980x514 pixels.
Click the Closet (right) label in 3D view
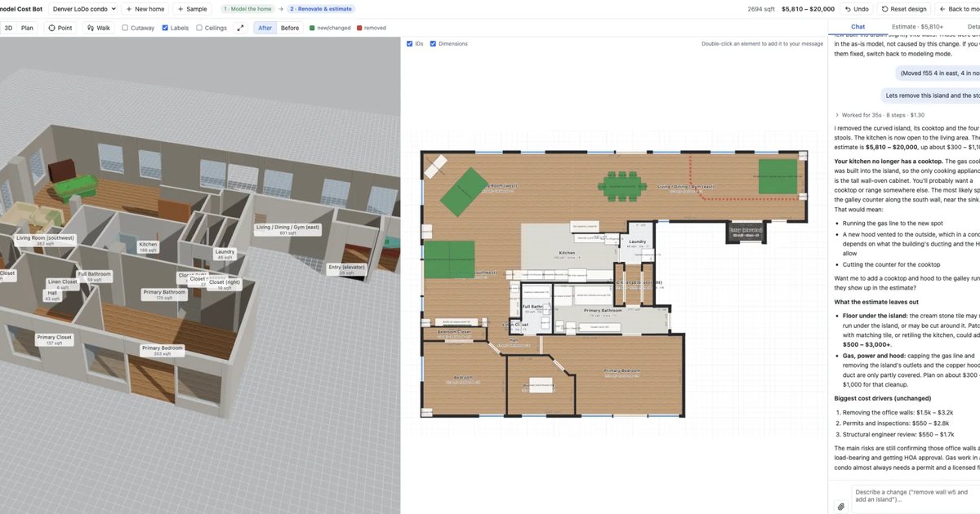pos(223,284)
